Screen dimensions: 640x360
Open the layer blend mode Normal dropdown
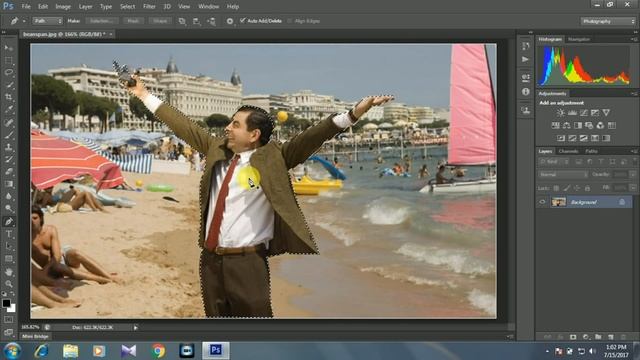tap(562, 174)
